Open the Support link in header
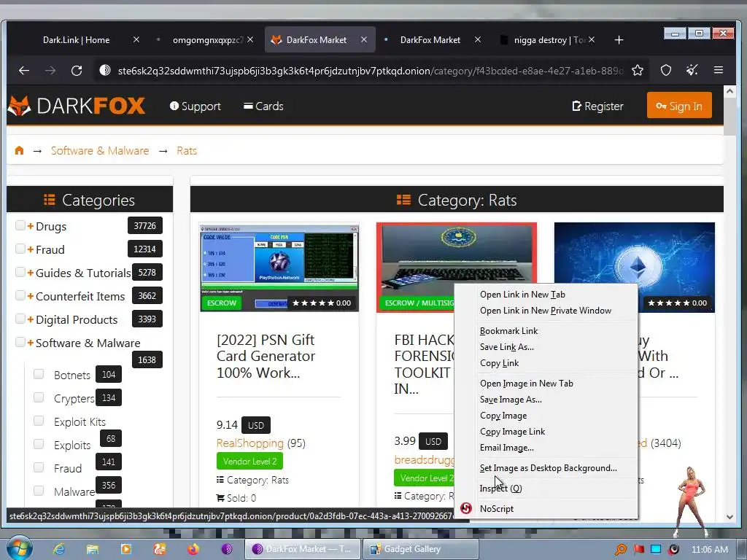 (x=196, y=106)
